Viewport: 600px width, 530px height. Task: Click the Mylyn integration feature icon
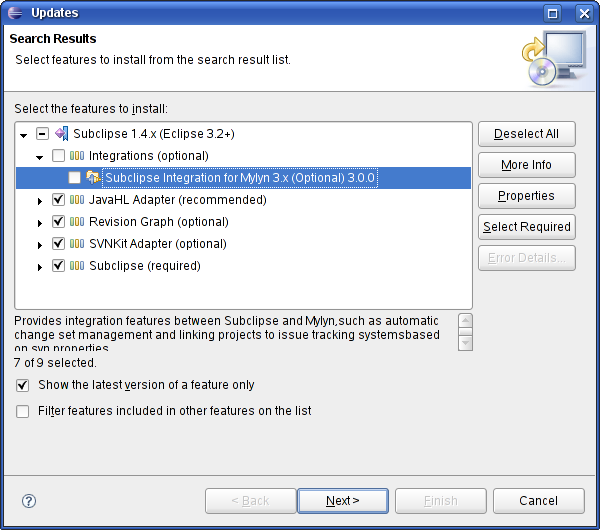[x=93, y=178]
